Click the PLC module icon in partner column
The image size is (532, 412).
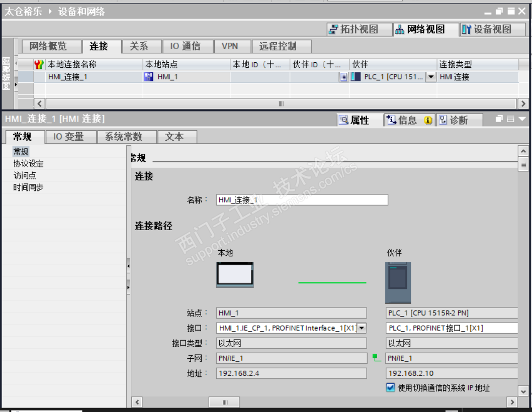[x=356, y=77]
